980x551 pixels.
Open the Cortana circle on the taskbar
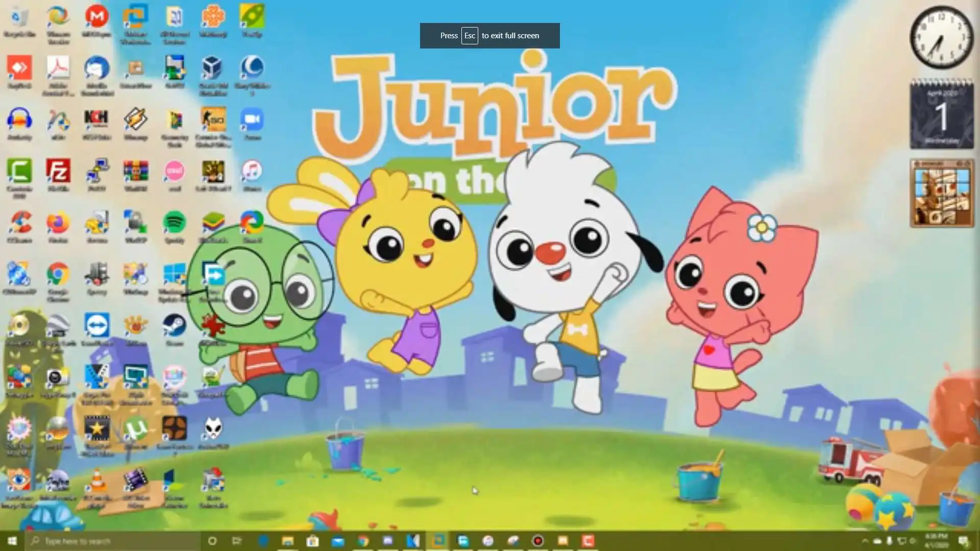point(212,541)
